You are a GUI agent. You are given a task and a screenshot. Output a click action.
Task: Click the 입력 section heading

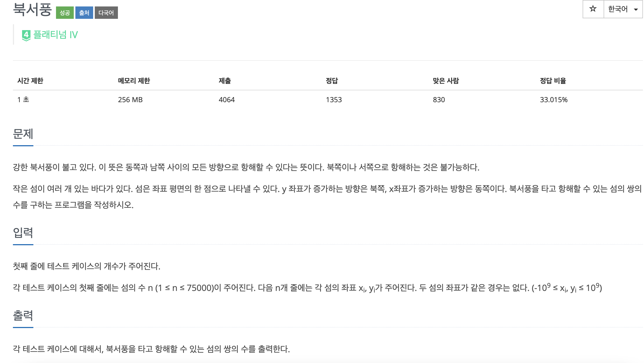pos(23,232)
